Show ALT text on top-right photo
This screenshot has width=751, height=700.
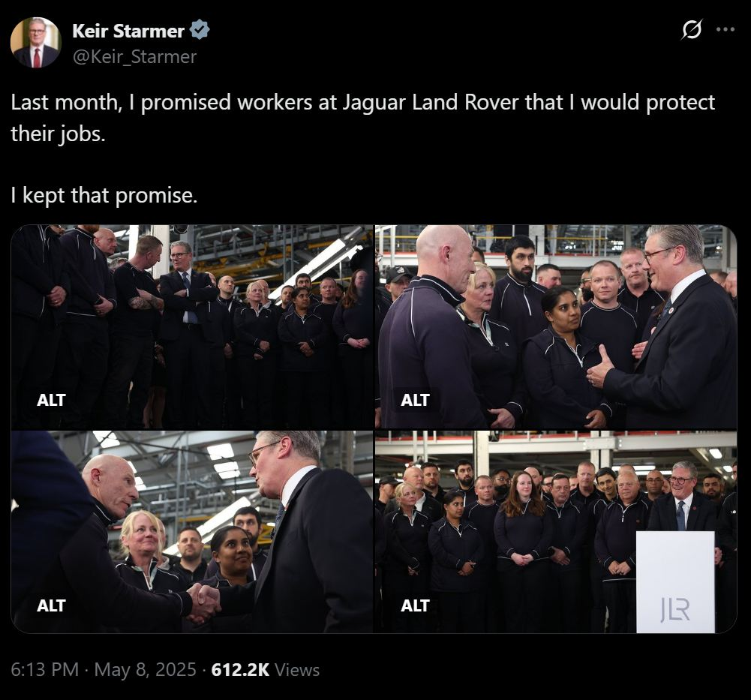[x=415, y=400]
